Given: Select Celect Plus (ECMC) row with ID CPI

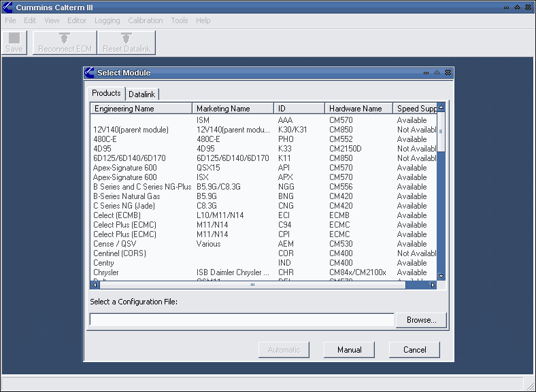Looking at the screenshot, I should click(263, 234).
